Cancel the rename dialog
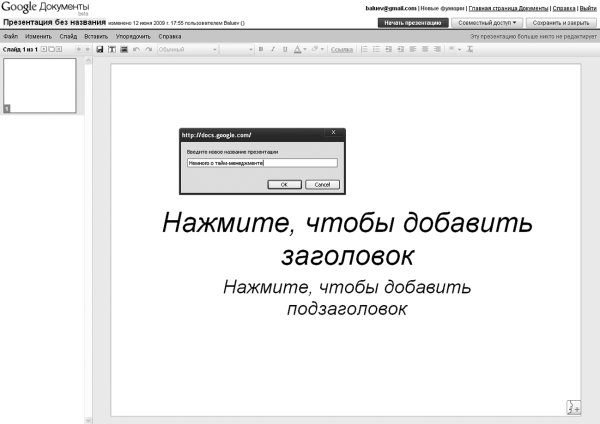Screen dimensions: 600x424 tap(322, 184)
